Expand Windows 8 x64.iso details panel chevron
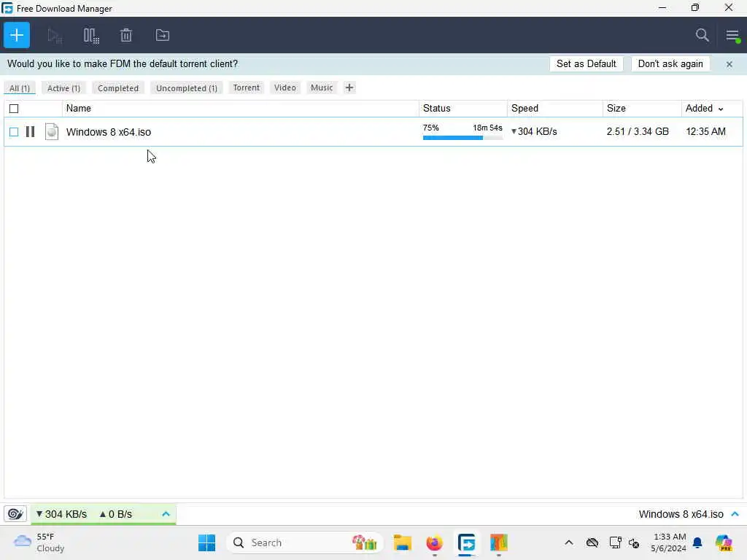The image size is (747, 560). coord(735,514)
